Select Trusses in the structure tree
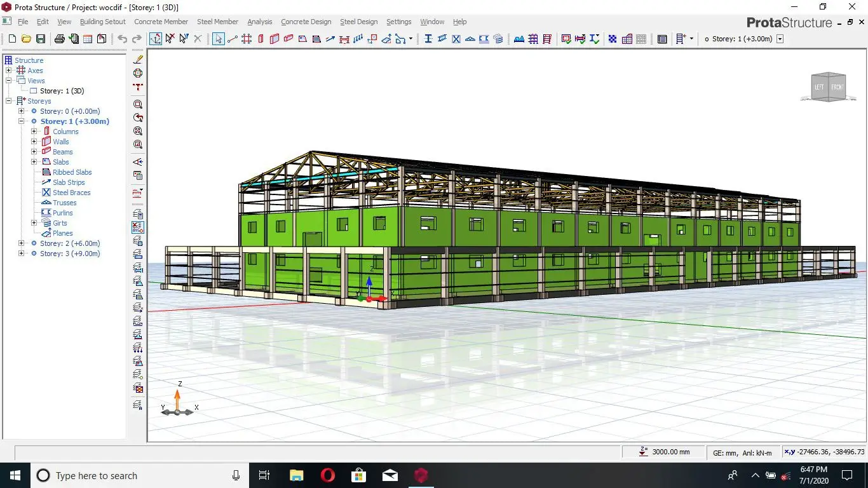The width and height of the screenshot is (868, 488). (x=64, y=203)
